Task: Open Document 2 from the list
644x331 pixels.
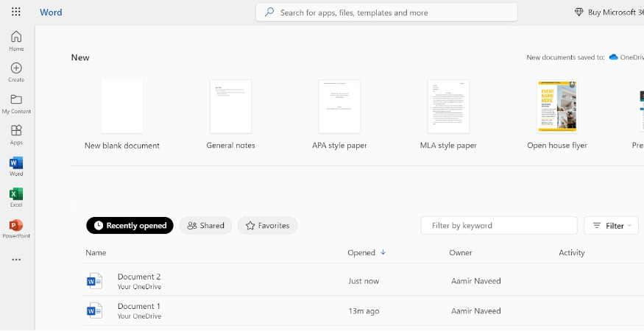Action: coord(139,277)
